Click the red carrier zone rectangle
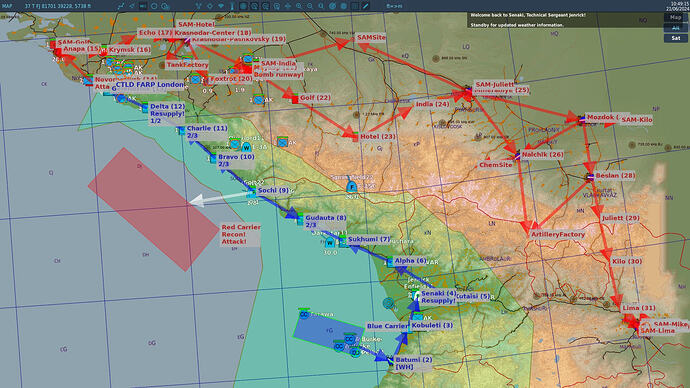The width and height of the screenshot is (690, 388). (154, 209)
